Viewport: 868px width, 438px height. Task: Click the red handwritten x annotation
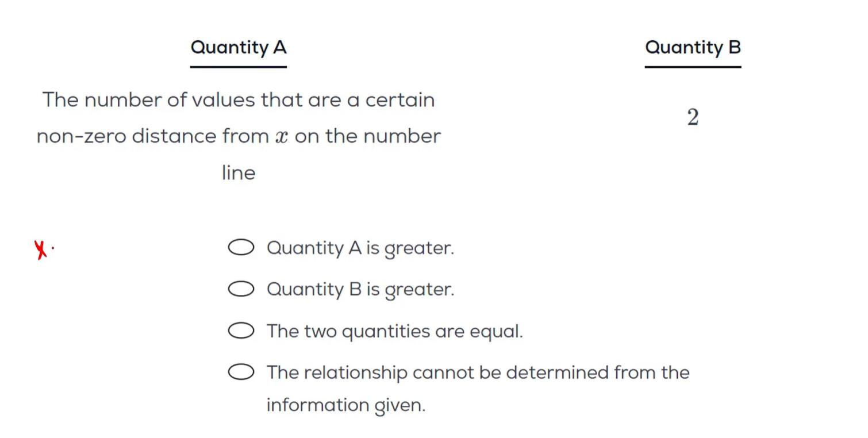[x=40, y=250]
